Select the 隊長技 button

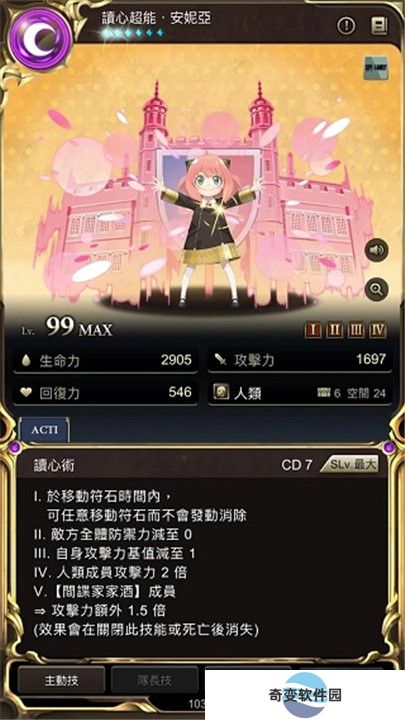click(x=156, y=681)
